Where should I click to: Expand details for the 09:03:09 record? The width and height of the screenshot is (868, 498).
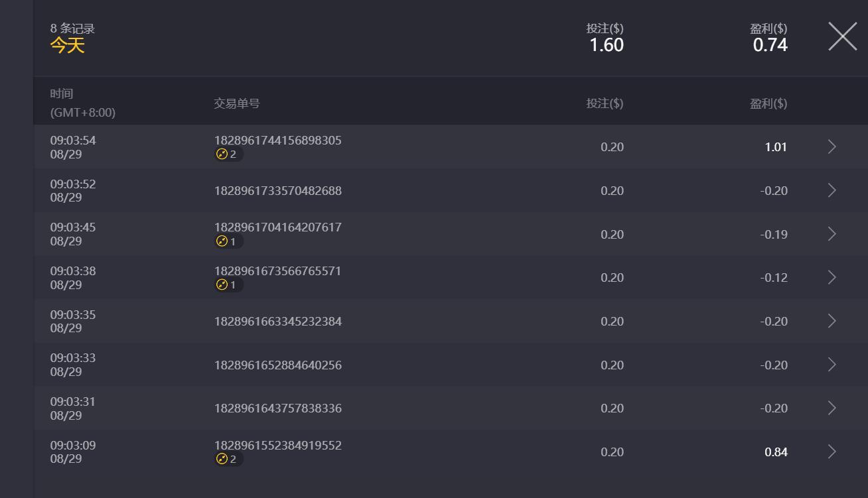click(832, 452)
